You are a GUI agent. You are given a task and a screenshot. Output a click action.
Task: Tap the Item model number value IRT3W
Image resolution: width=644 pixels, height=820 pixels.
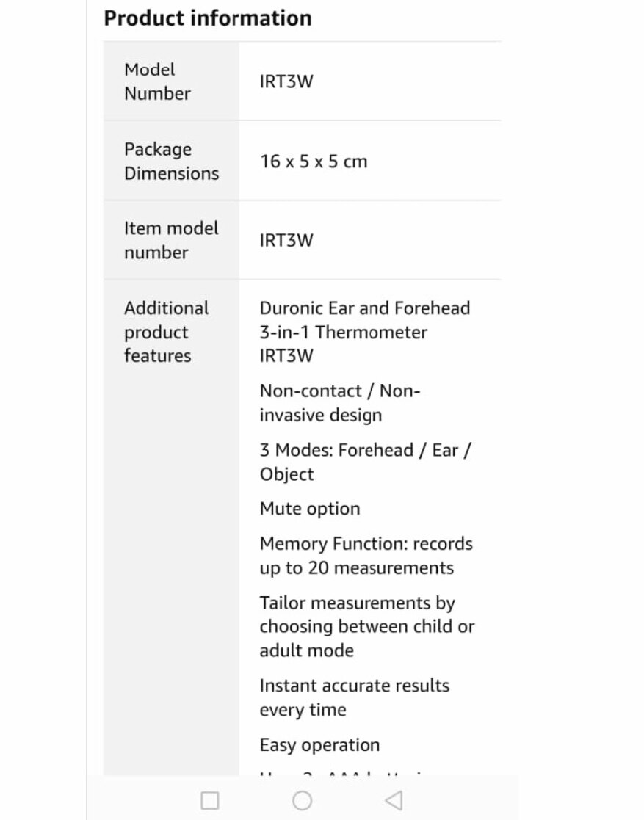coord(286,241)
